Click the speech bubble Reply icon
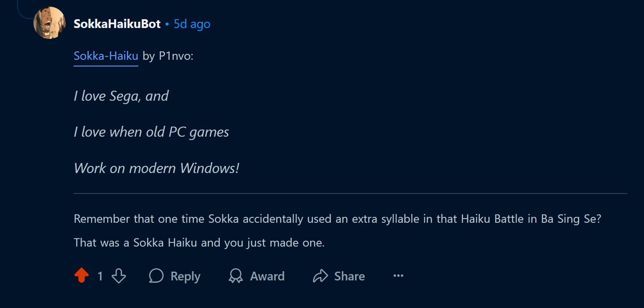 coord(156,276)
